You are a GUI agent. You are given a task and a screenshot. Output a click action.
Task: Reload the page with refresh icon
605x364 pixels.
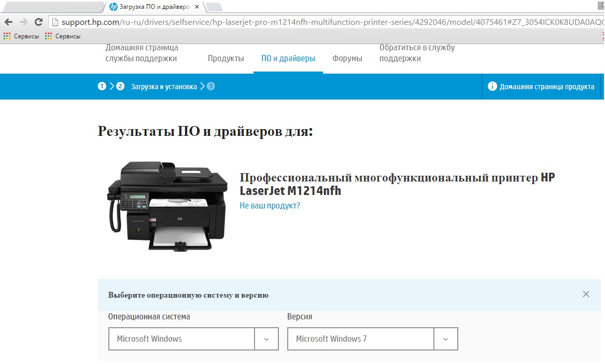[38, 22]
